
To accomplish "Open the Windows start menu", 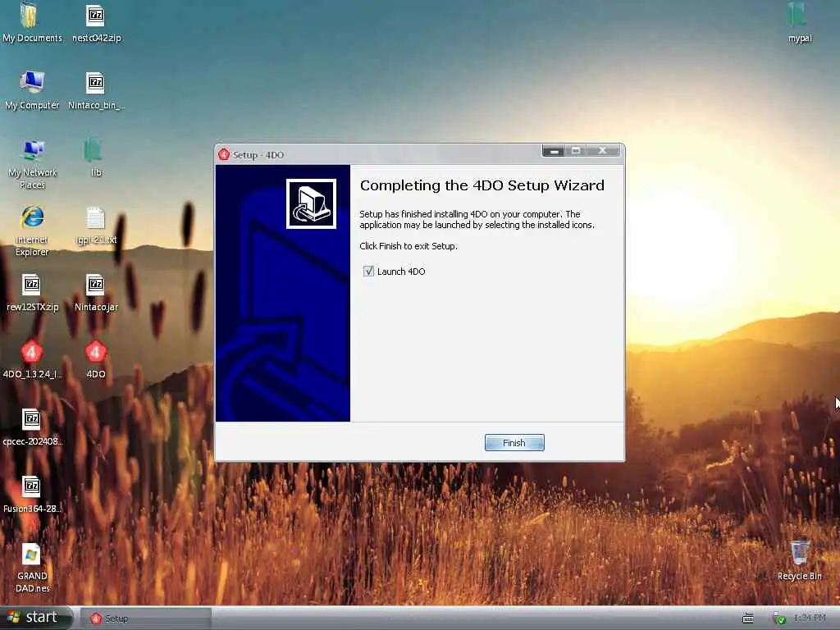I will [x=35, y=618].
